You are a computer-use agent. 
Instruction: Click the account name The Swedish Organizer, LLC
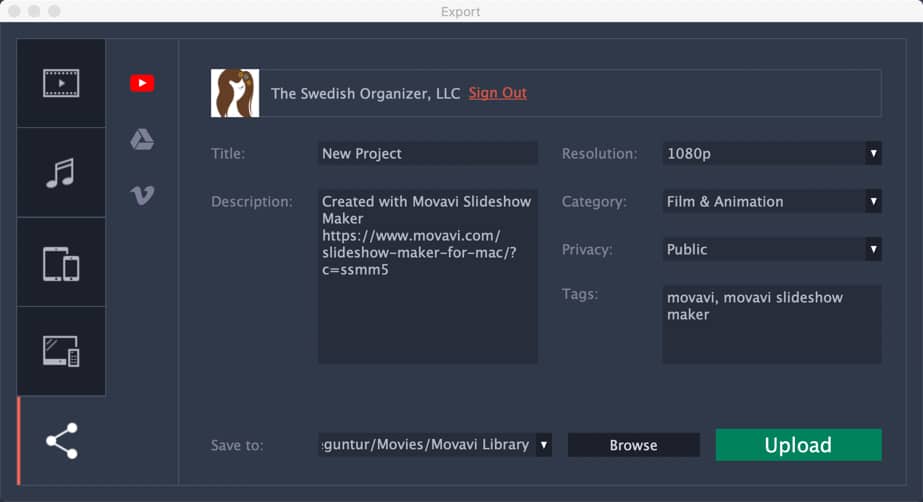click(x=366, y=94)
